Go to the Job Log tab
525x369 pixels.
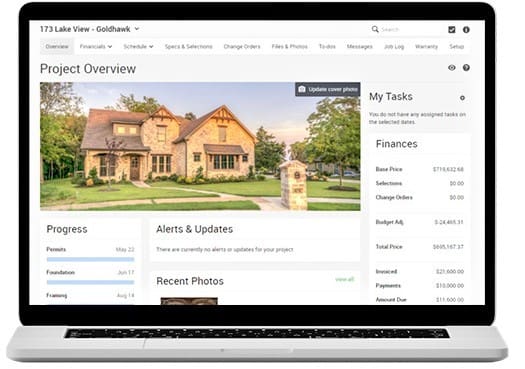point(394,46)
